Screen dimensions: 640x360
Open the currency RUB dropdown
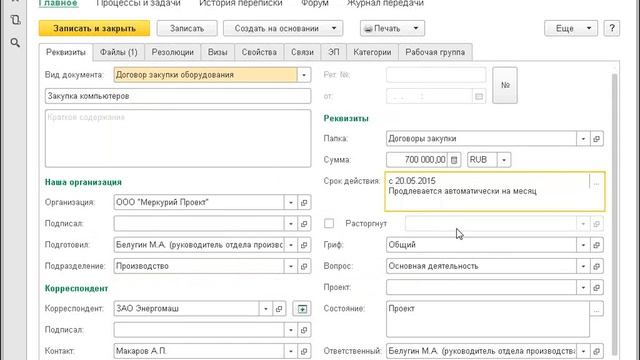[504, 160]
